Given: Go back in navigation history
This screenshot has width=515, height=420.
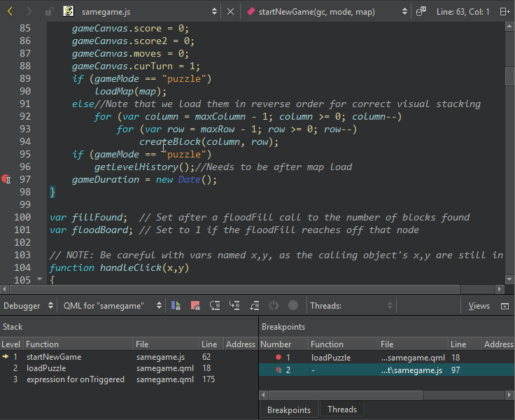Looking at the screenshot, I should pyautogui.click(x=10, y=11).
